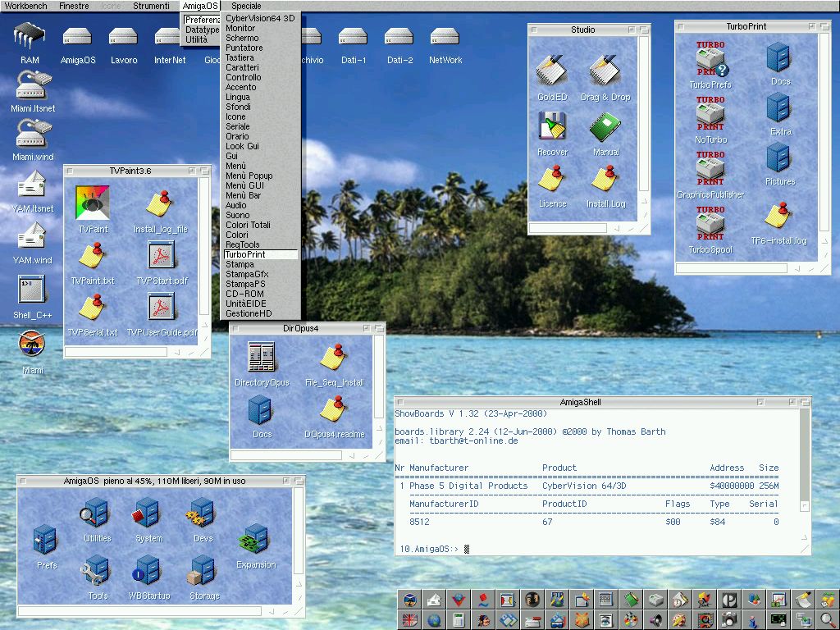
Task: Select the Recover icon in the Studio window
Action: (x=552, y=127)
